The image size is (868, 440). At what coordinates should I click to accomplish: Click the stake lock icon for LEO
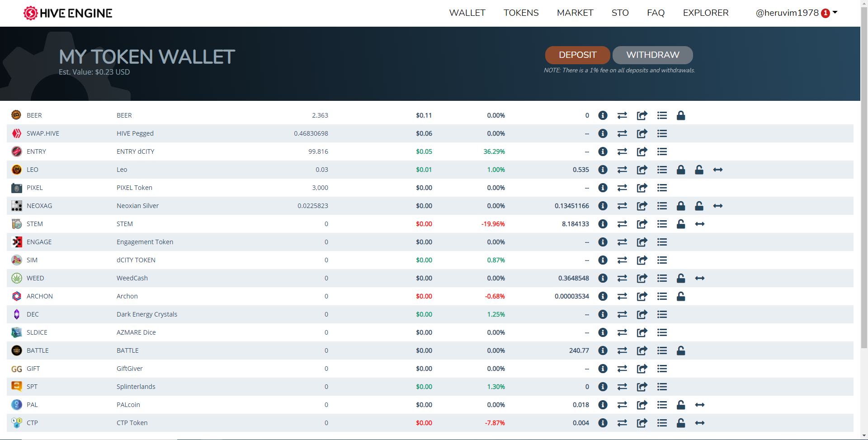coord(681,170)
